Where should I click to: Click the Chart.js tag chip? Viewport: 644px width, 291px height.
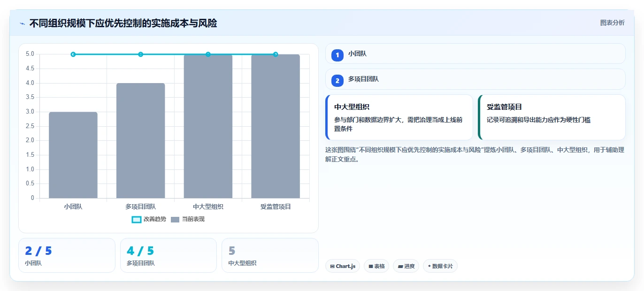pyautogui.click(x=342, y=266)
